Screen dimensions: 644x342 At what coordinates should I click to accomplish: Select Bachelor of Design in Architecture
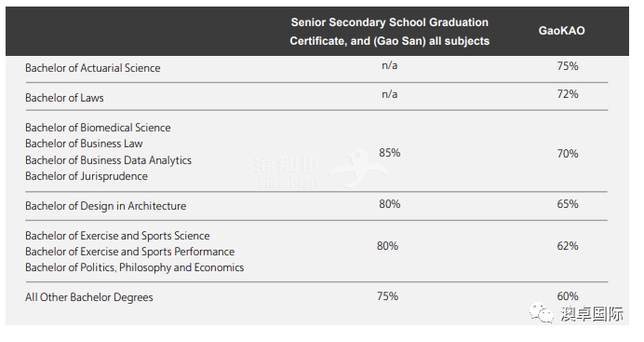click(105, 206)
